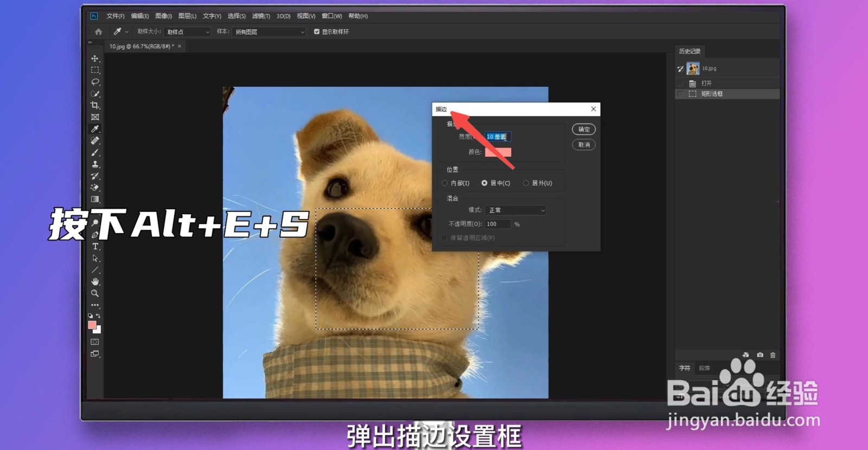
Task: Click the foreground color swatch in toolbox
Action: click(92, 325)
